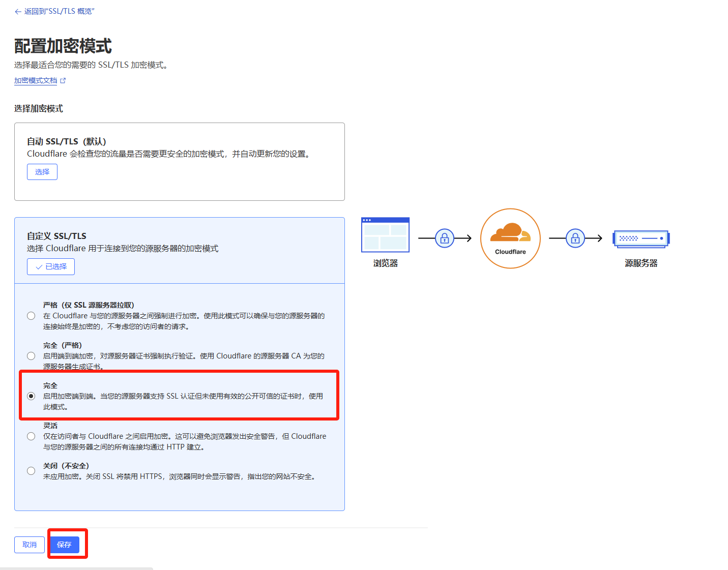
Task: Click the 浏览器 browser icon in the diagram
Action: (385, 234)
